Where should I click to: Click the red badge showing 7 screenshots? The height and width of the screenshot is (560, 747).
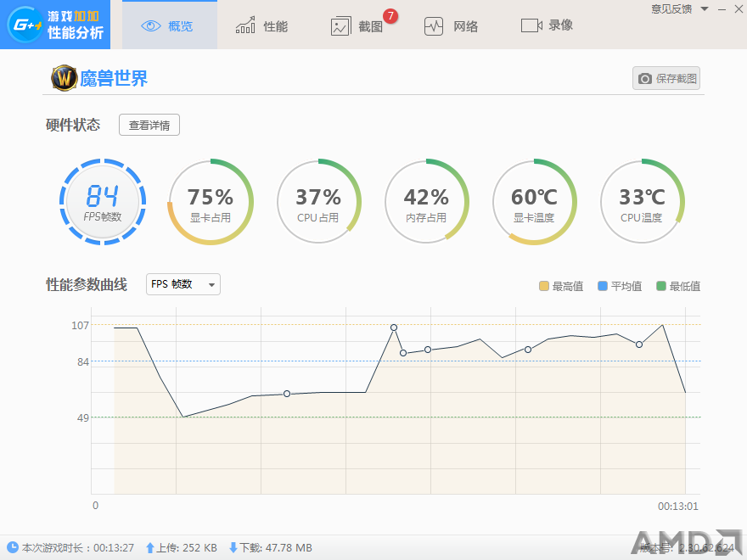pos(390,16)
